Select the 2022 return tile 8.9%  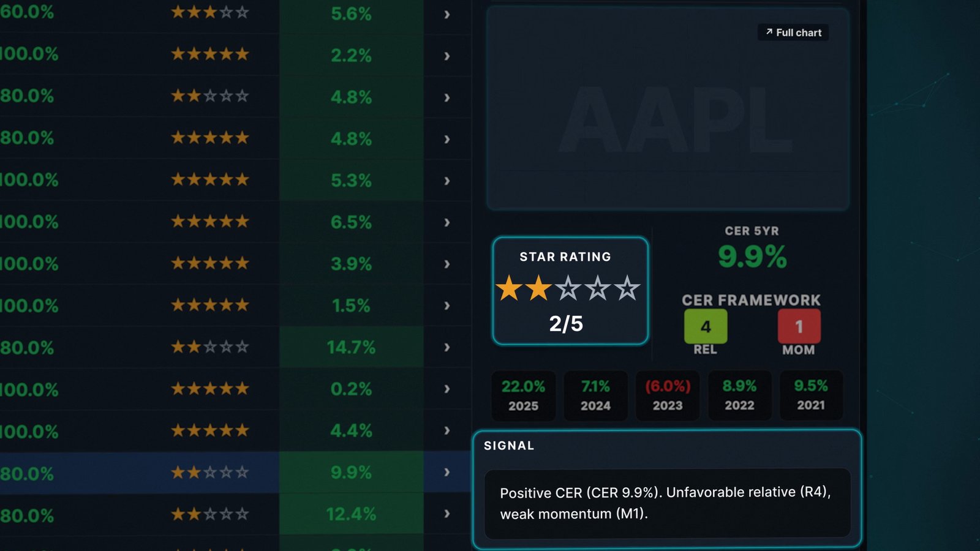click(739, 395)
